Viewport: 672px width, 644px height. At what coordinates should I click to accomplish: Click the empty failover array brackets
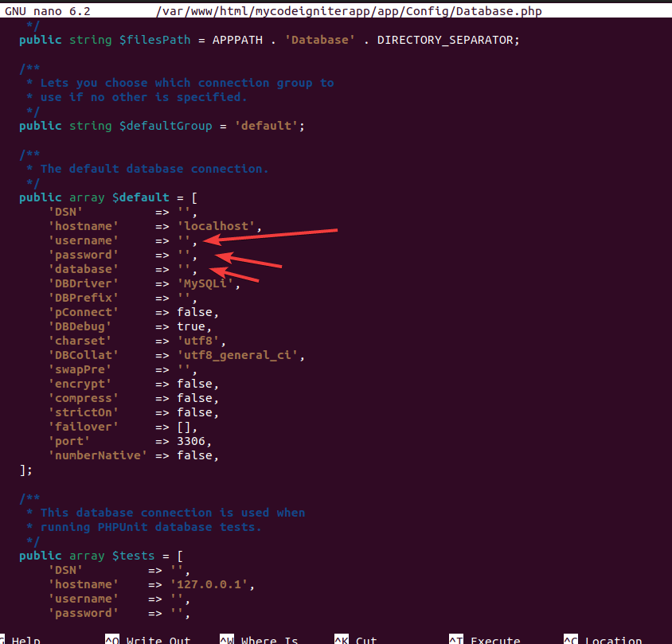click(x=183, y=427)
